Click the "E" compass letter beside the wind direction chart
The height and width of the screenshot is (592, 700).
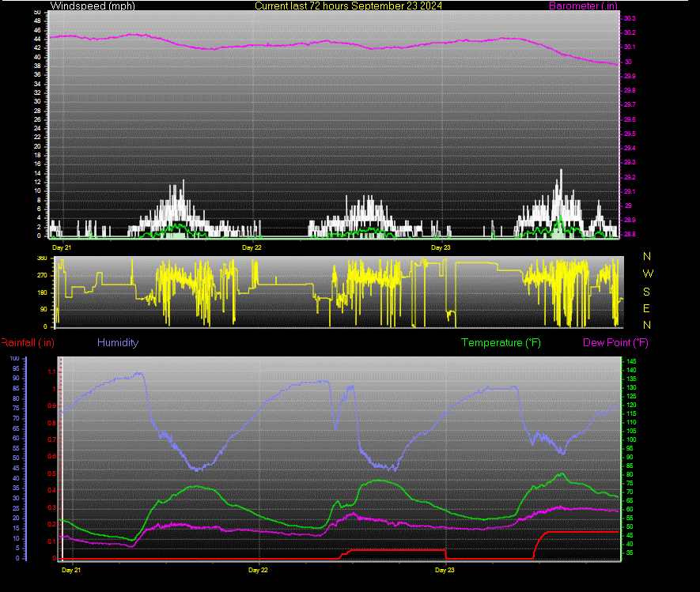pyautogui.click(x=646, y=308)
